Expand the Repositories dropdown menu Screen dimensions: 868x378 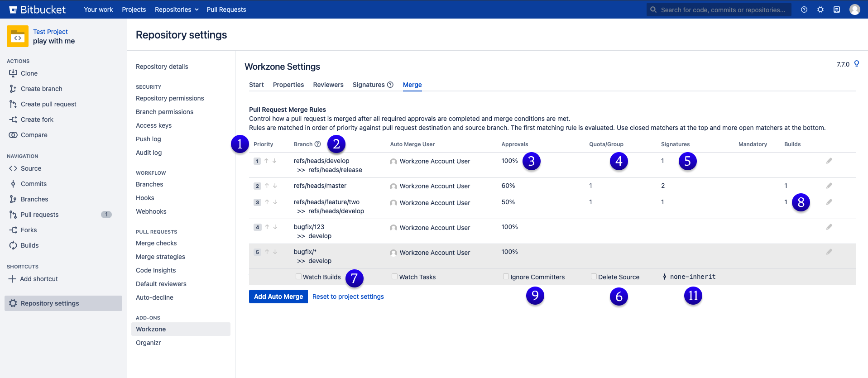pos(177,10)
